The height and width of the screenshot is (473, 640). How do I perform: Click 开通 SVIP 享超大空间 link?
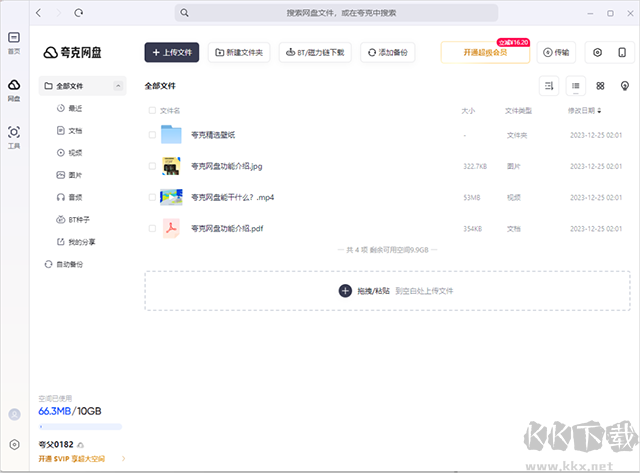[x=72, y=459]
